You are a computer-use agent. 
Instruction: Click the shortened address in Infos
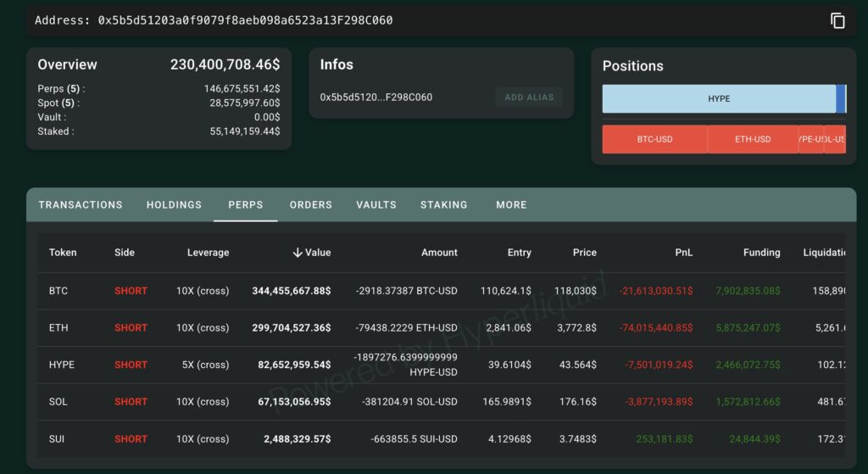click(376, 98)
